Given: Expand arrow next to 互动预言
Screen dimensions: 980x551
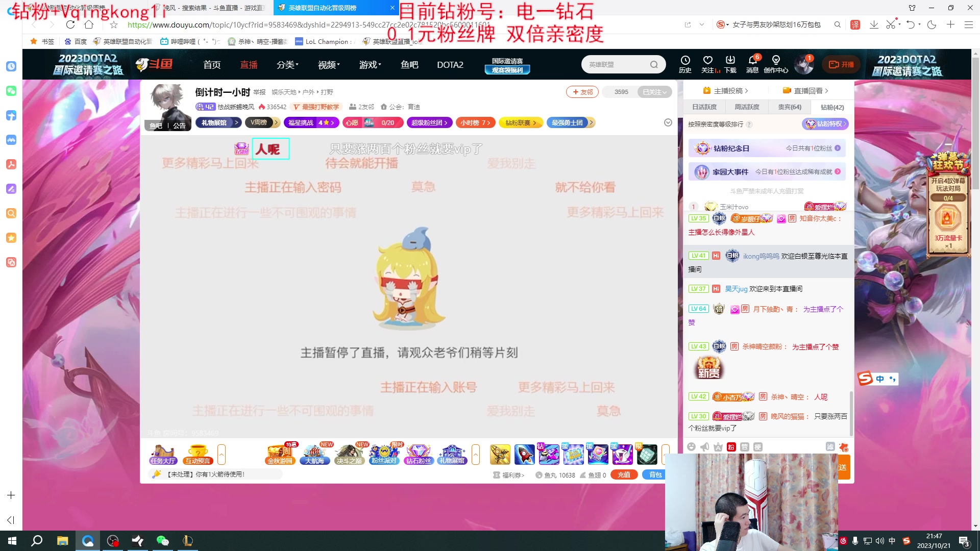Looking at the screenshot, I should pos(222,454).
